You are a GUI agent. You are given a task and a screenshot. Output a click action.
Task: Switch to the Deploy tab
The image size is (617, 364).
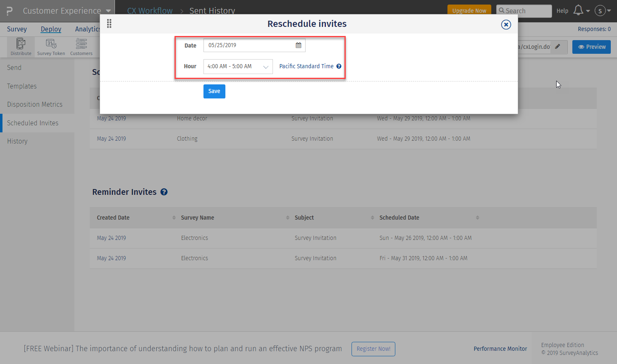click(x=51, y=29)
